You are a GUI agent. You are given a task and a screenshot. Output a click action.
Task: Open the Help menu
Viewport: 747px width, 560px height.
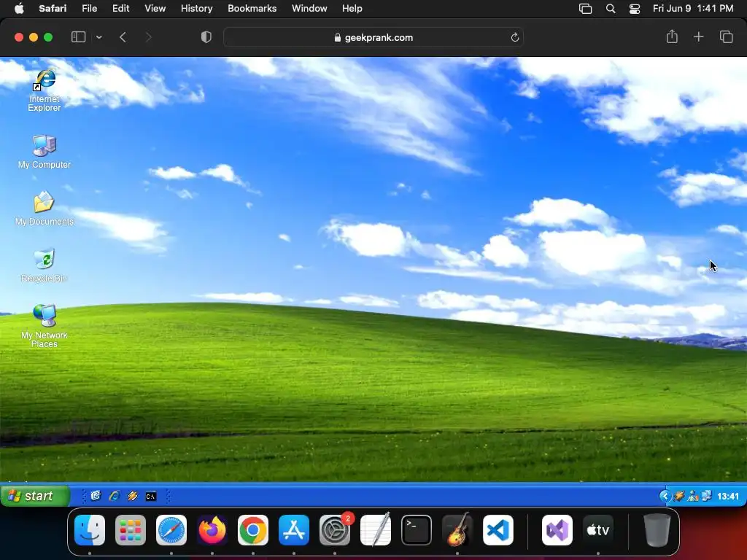coord(352,8)
